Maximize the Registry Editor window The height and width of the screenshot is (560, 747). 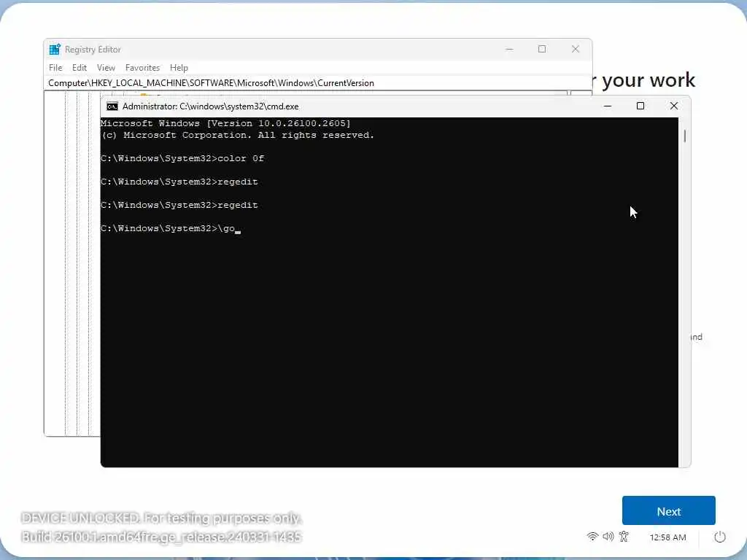click(x=542, y=49)
